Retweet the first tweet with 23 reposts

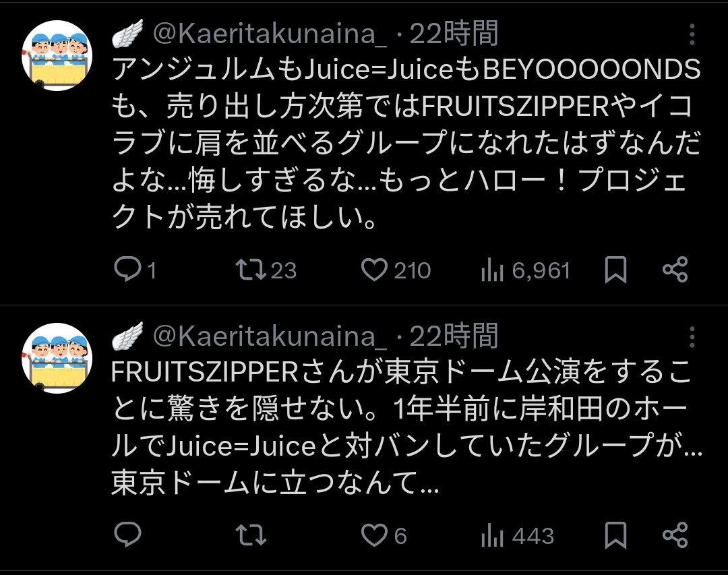coord(250,270)
